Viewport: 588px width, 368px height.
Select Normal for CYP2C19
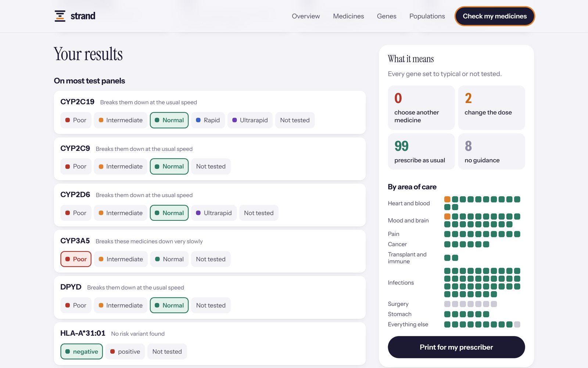169,120
